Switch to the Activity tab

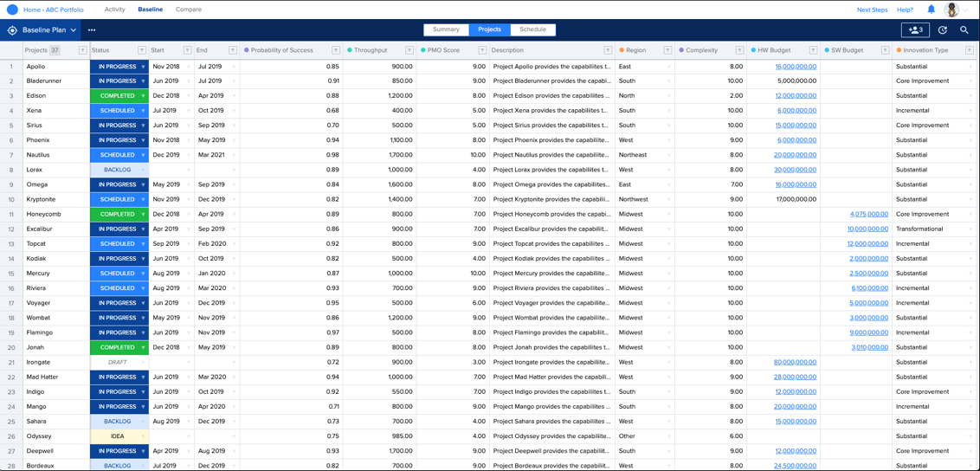[x=115, y=10]
